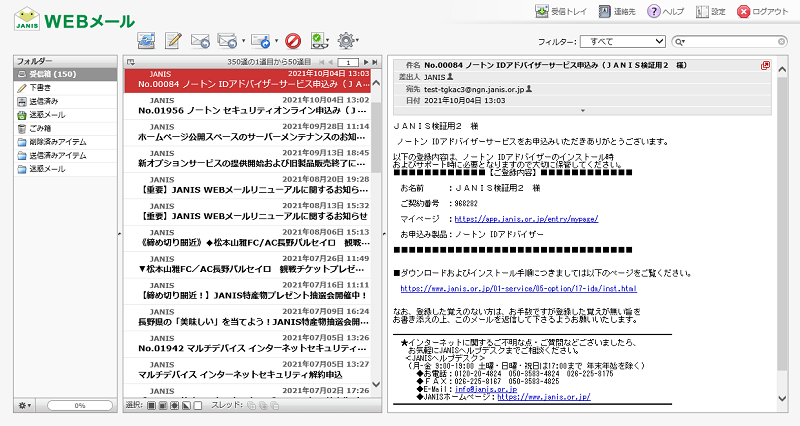800x426 pixels.
Task: Open ホームページ公開スペースのサーバーメンテナンス message
Action: pos(247,132)
